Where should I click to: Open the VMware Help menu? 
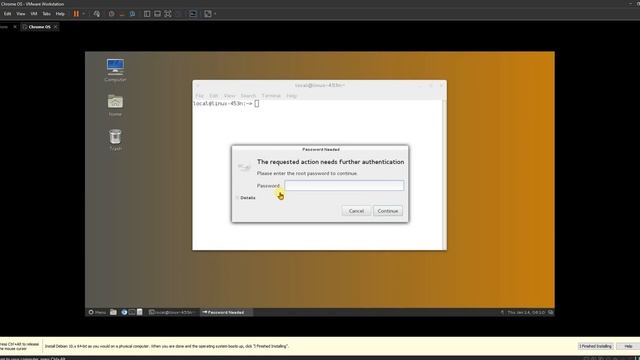[x=60, y=14]
